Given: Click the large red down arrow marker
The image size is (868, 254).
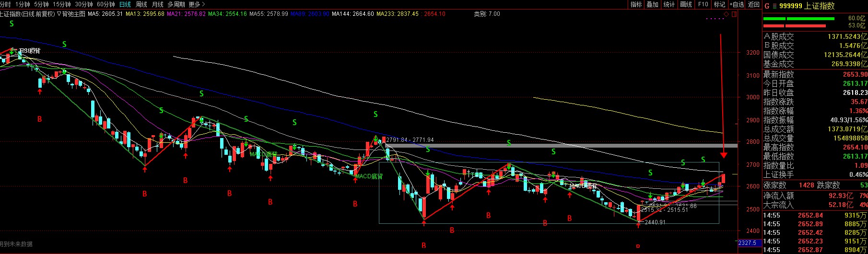Looking at the screenshot, I should pos(723,153).
